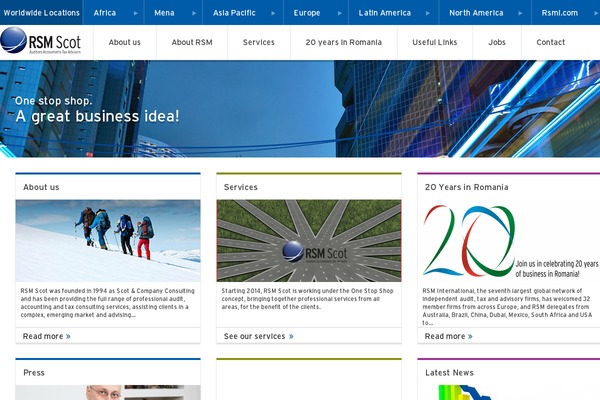Image resolution: width=600 pixels, height=400 pixels.
Task: Click the Press card heading
Action: tap(34, 373)
